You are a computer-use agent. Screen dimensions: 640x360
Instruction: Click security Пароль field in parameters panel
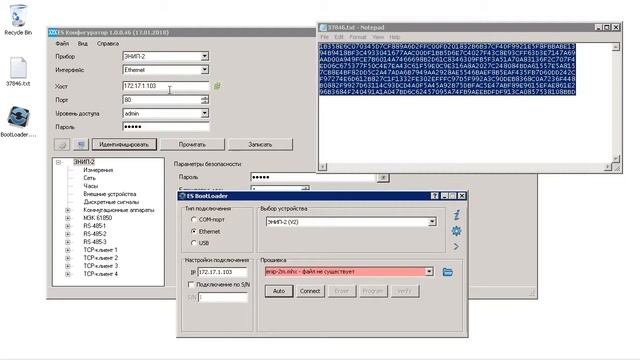(x=313, y=178)
